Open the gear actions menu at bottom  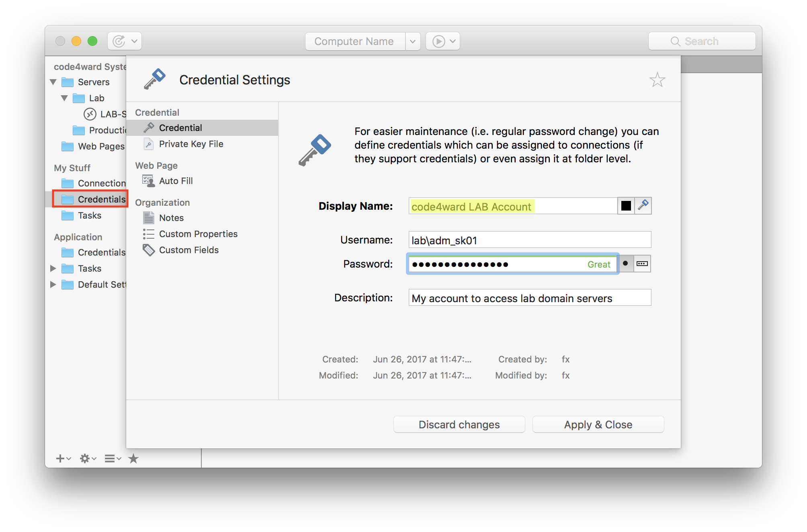click(x=85, y=458)
